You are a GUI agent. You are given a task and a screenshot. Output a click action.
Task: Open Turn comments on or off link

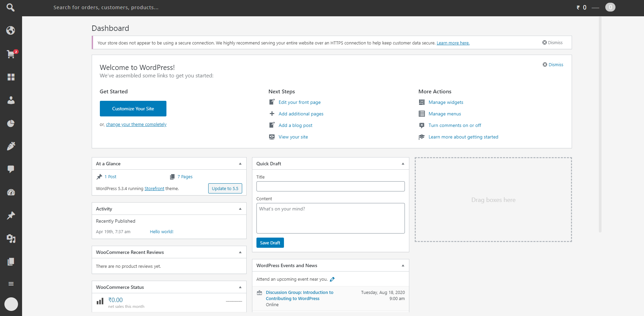pyautogui.click(x=455, y=125)
